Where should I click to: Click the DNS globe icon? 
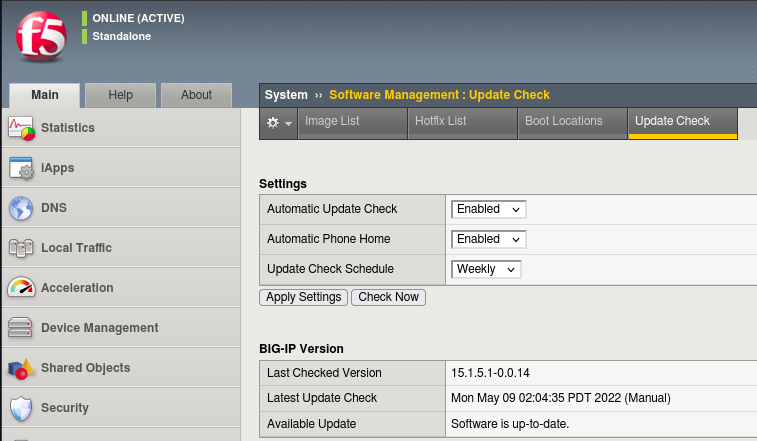coord(21,208)
